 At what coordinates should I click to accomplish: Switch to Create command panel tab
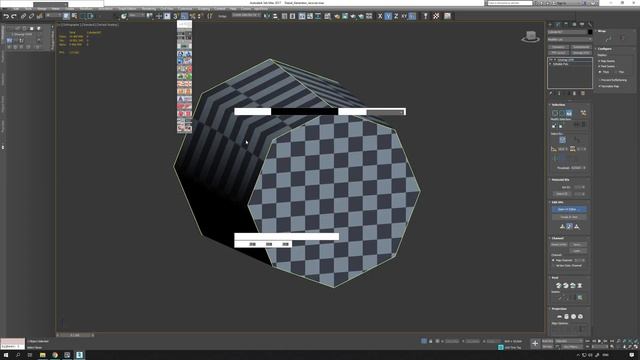(550, 24)
